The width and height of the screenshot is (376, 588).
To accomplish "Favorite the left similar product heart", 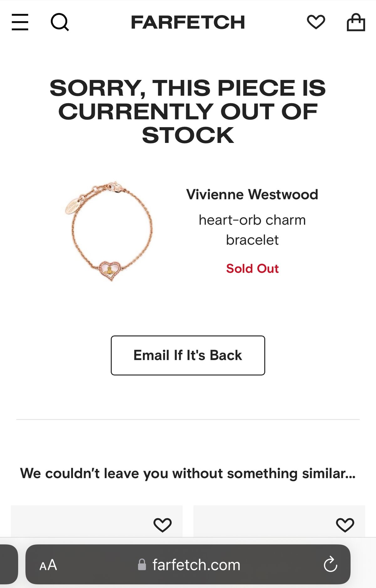I will (162, 525).
